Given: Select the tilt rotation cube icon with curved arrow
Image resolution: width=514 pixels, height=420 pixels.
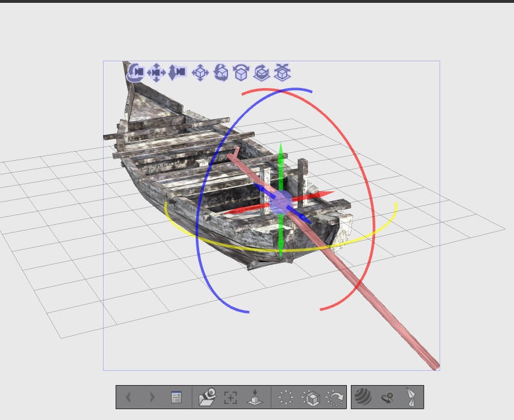Looking at the screenshot, I should point(242,73).
